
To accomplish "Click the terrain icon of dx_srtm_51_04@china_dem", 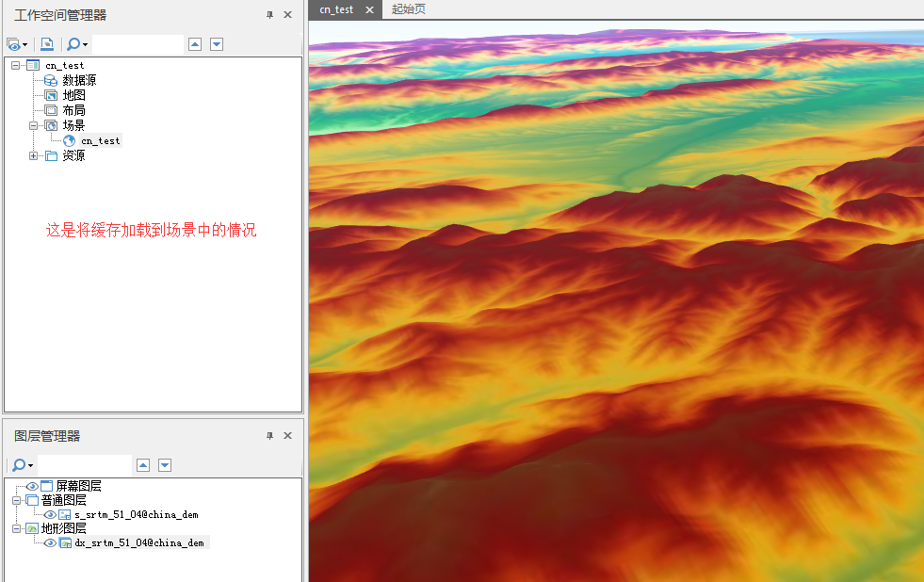I will (x=65, y=543).
